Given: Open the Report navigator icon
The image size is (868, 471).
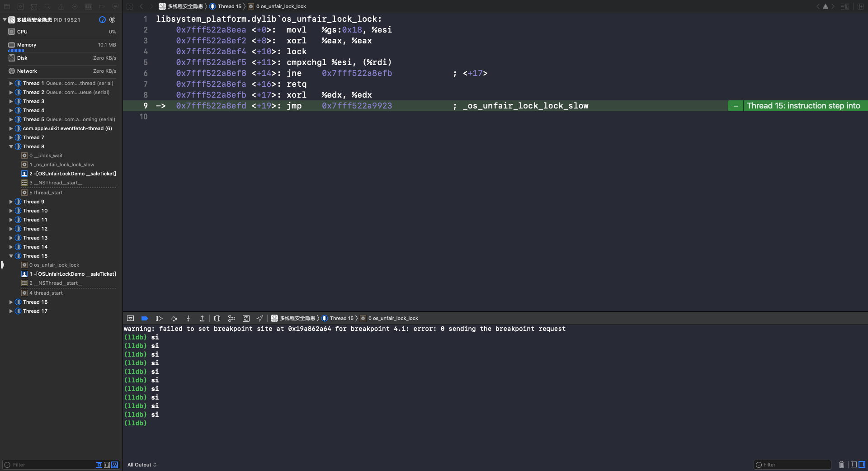Looking at the screenshot, I should pos(115,6).
